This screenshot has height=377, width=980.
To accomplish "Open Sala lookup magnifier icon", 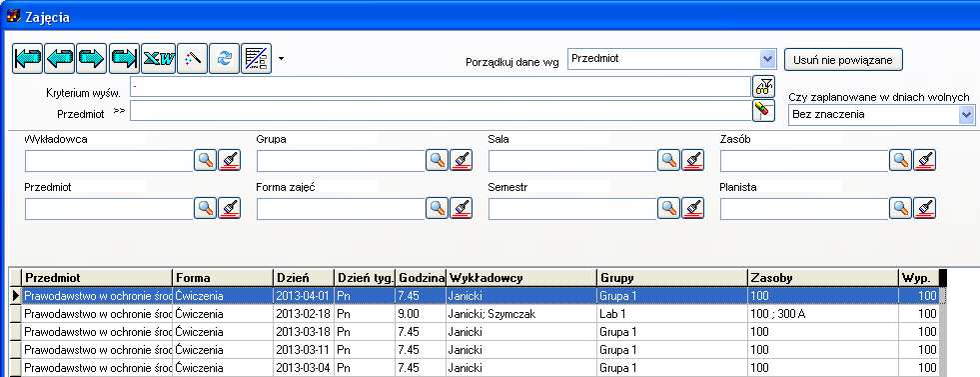I will click(x=668, y=161).
